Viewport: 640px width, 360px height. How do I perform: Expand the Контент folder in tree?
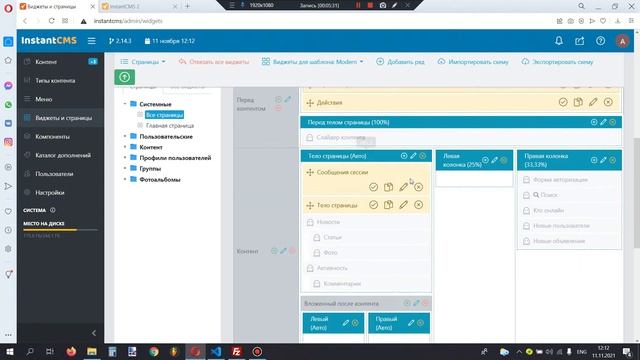125,147
